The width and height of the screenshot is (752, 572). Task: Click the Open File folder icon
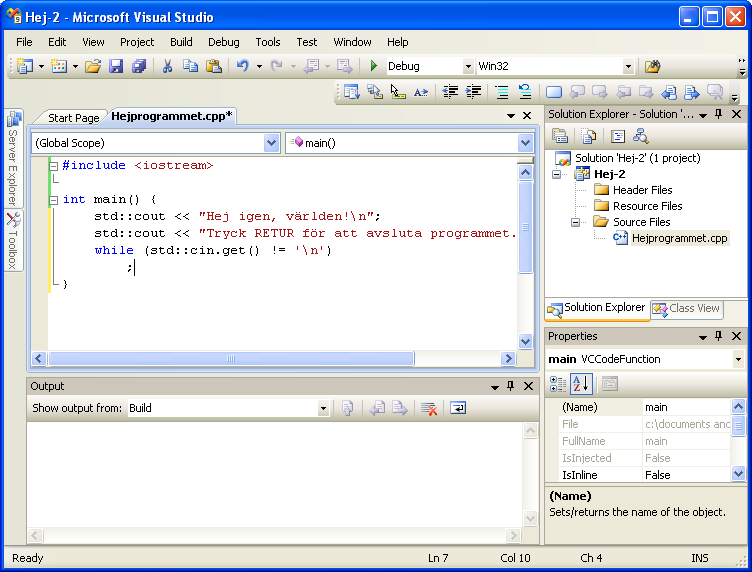[93, 66]
